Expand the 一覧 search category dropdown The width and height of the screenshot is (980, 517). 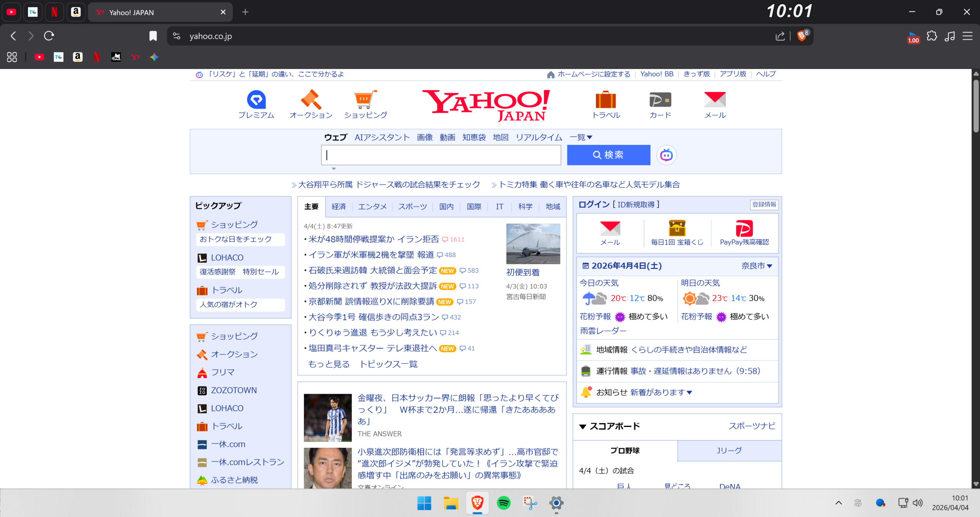coord(581,137)
